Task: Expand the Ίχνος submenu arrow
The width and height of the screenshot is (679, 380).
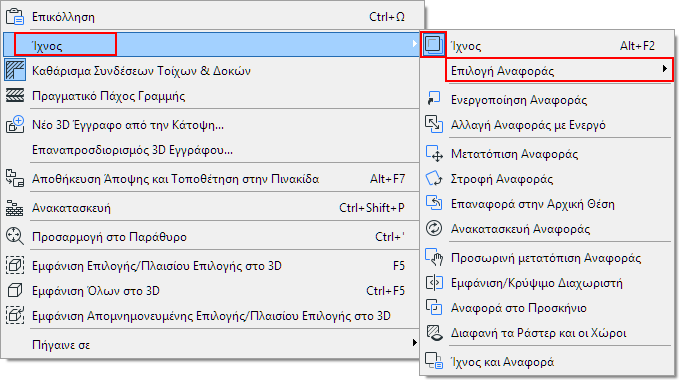Action: (414, 44)
